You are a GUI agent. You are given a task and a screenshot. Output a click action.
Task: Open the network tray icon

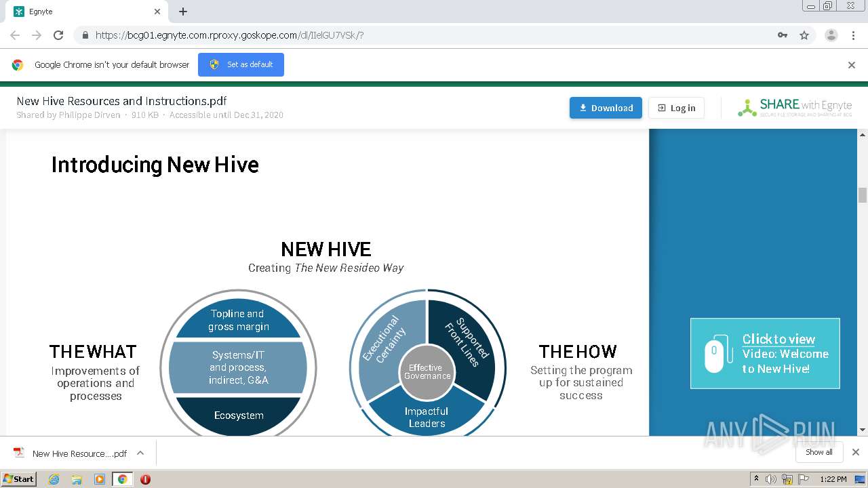(x=787, y=479)
